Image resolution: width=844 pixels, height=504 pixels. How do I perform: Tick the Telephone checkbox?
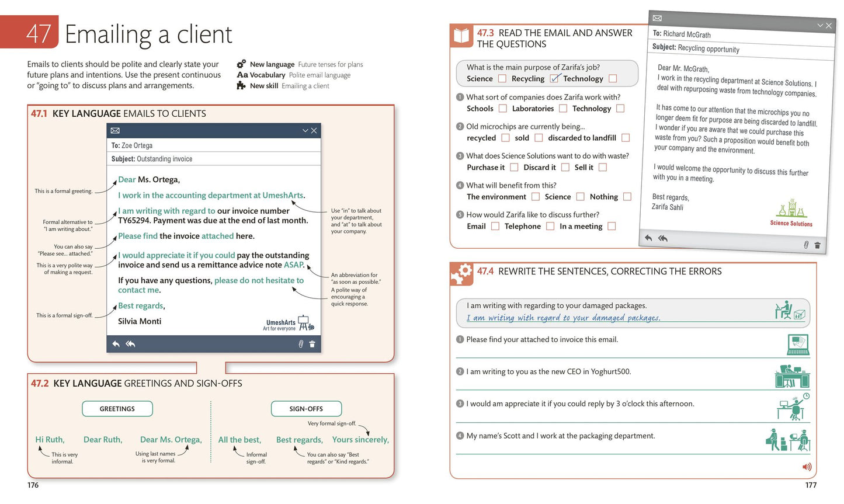tap(550, 226)
